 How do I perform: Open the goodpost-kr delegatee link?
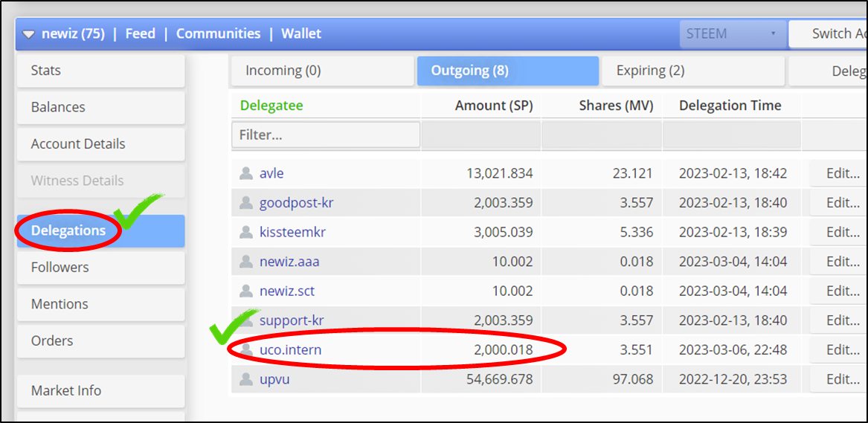point(297,203)
